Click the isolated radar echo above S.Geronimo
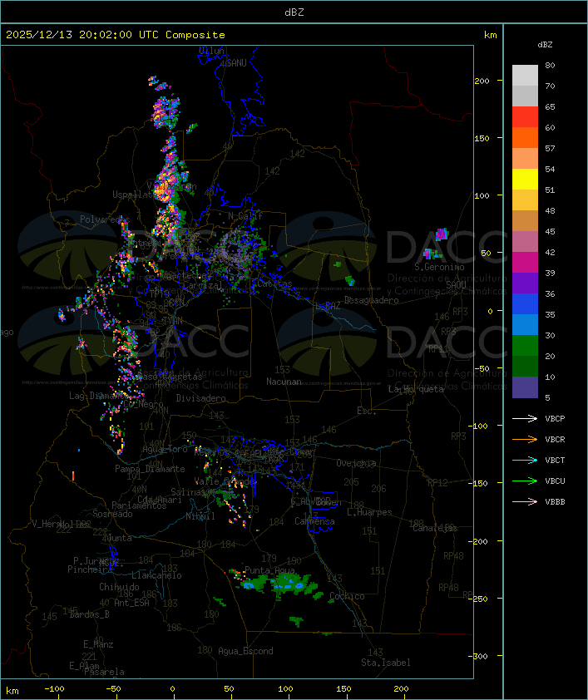588x700 pixels. click(x=442, y=234)
